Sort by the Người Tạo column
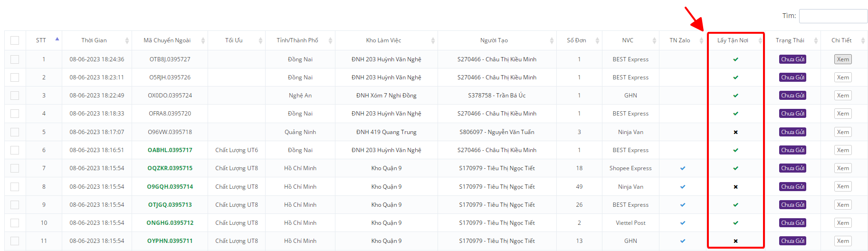Image resolution: width=868 pixels, height=251 pixels. coord(494,40)
